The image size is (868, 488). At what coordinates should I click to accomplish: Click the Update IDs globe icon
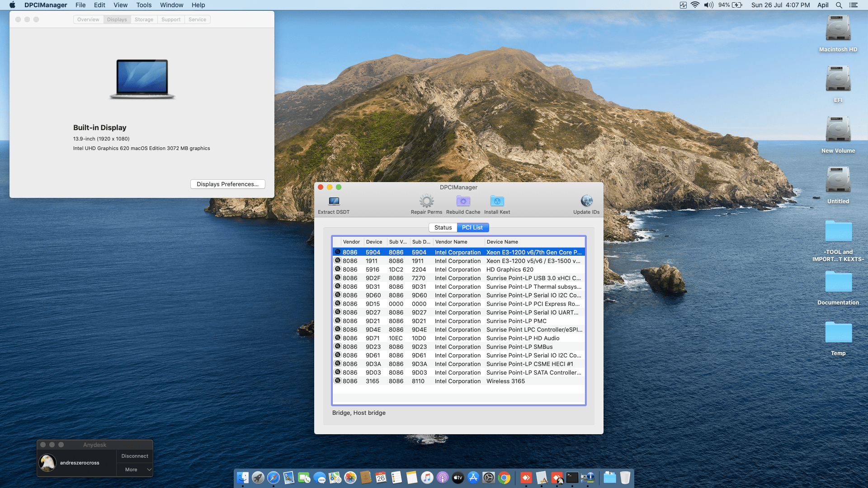click(x=586, y=201)
